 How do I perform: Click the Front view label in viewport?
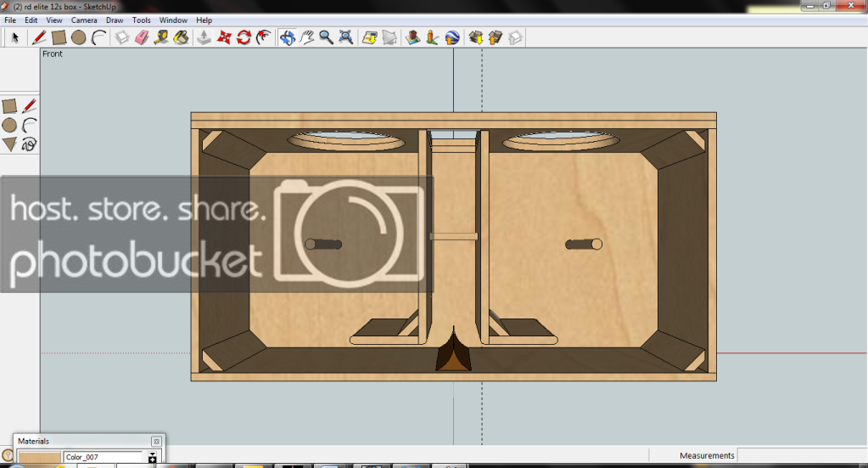click(53, 54)
